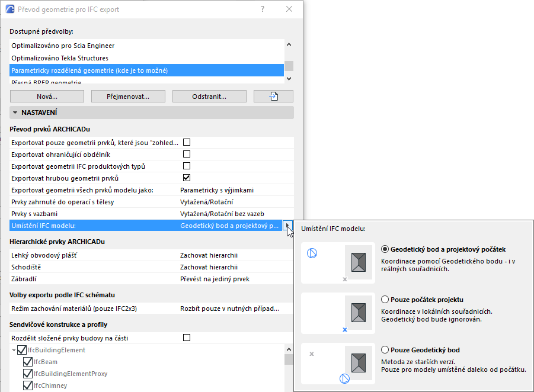
Task: Open the Umístění IFC modelu popup arrow
Action: tap(288, 225)
